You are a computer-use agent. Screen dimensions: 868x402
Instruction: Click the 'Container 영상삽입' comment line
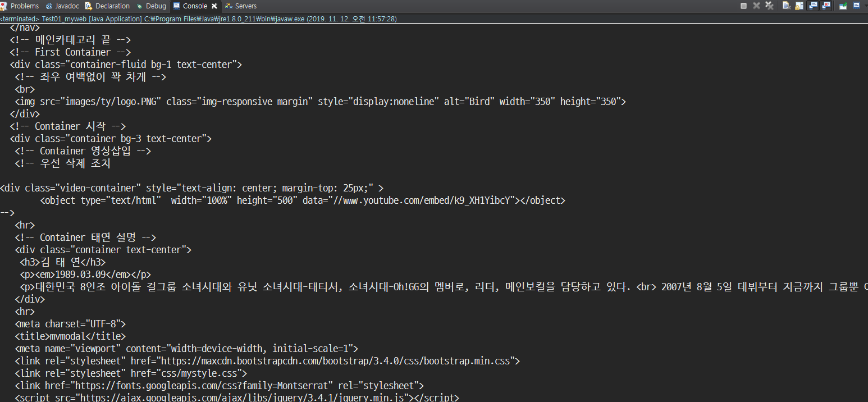[83, 151]
